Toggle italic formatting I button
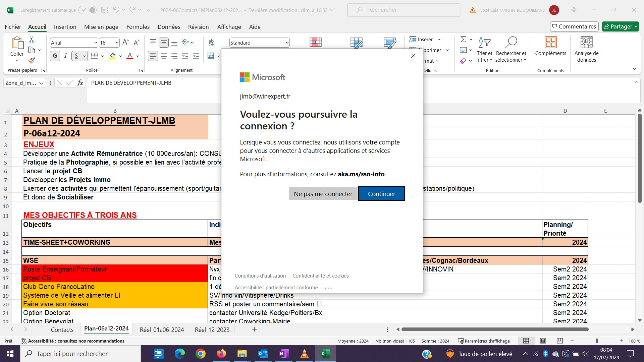 [x=66, y=56]
